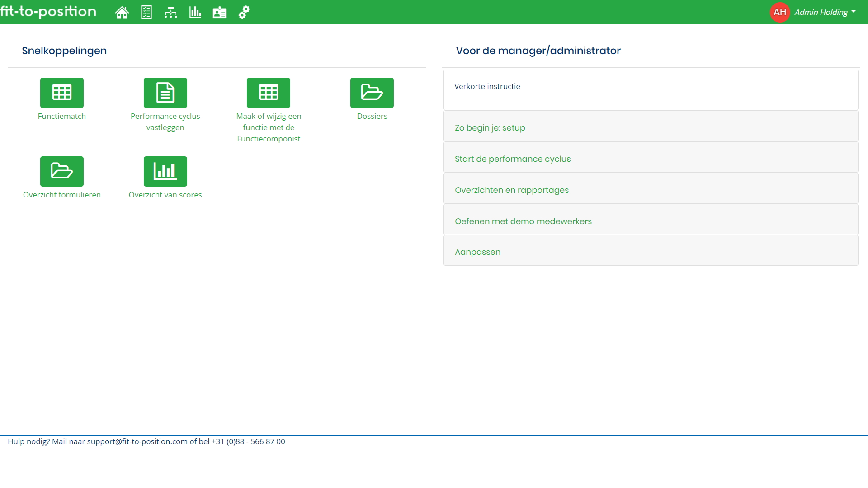Screen dimensions: 868x488
Task: Click the Verkorte instructie text
Action: 487,86
